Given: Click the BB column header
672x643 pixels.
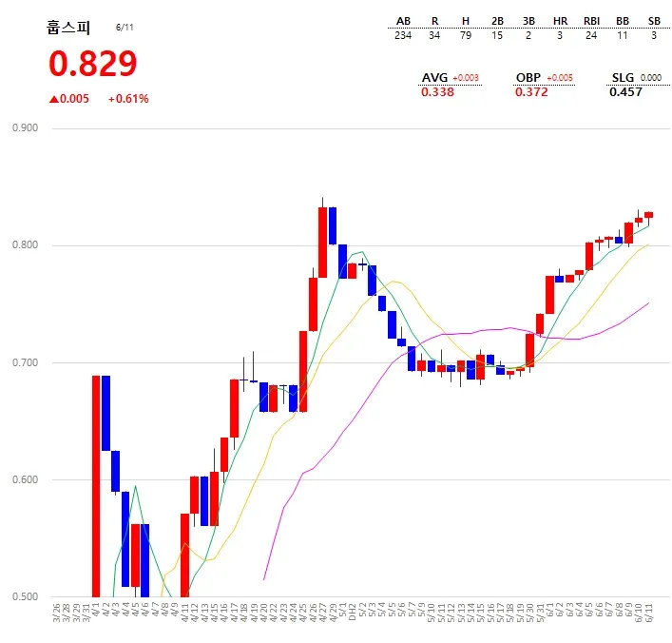Looking at the screenshot, I should click(623, 21).
